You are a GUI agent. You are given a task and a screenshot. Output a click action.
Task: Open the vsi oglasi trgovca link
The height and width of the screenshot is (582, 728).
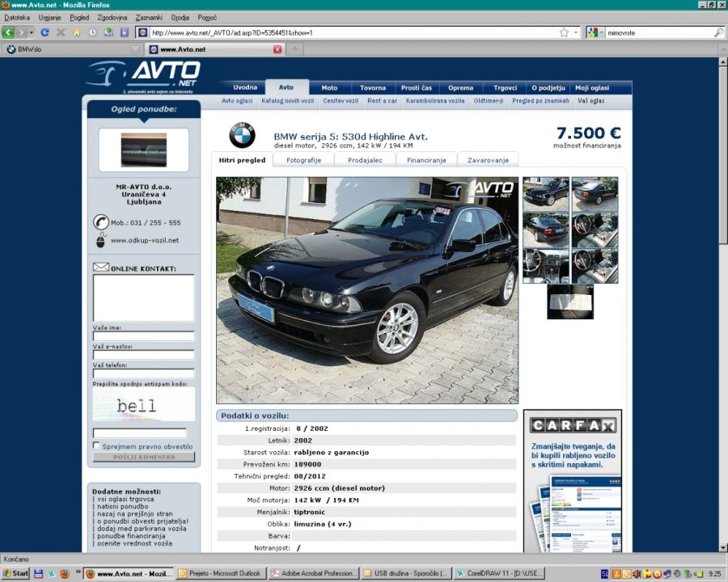pyautogui.click(x=125, y=499)
